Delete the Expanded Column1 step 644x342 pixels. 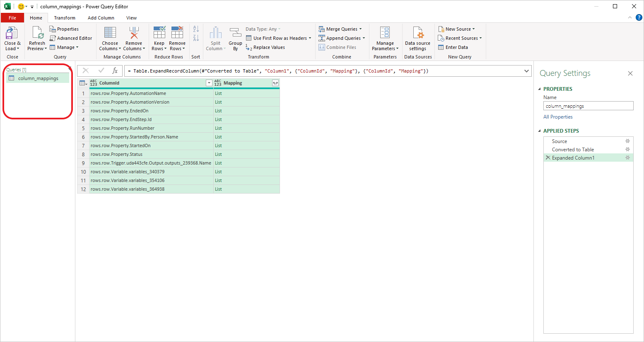click(x=548, y=158)
